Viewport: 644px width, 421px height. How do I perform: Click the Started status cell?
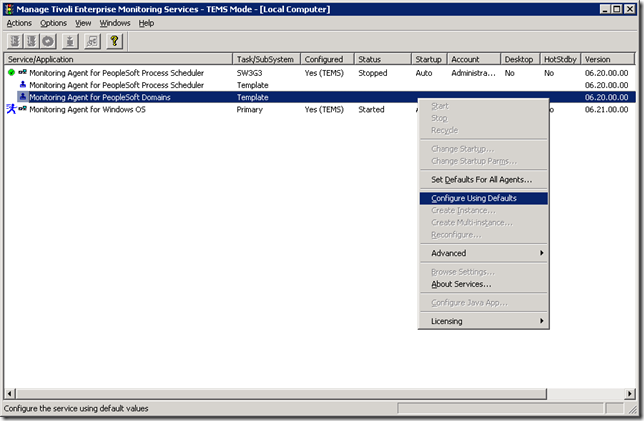[x=371, y=110]
